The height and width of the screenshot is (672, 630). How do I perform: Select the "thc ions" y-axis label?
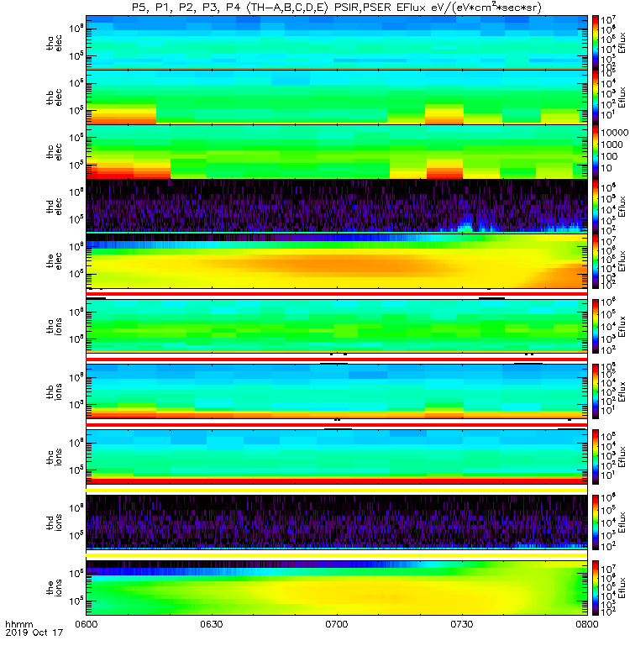point(55,457)
